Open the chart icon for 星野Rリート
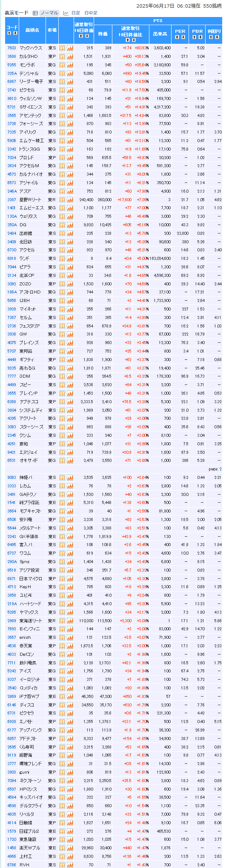Image resolution: width=229 pixels, height=868 pixels. (x=70, y=199)
